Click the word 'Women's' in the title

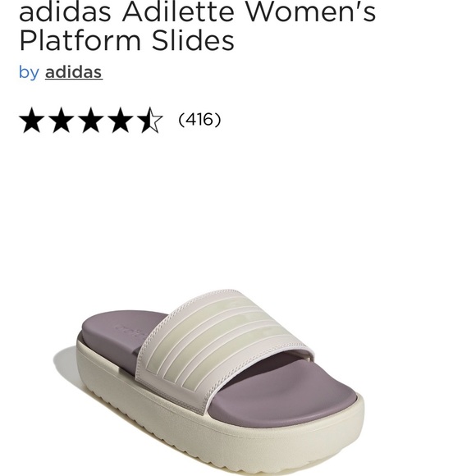click(310, 11)
